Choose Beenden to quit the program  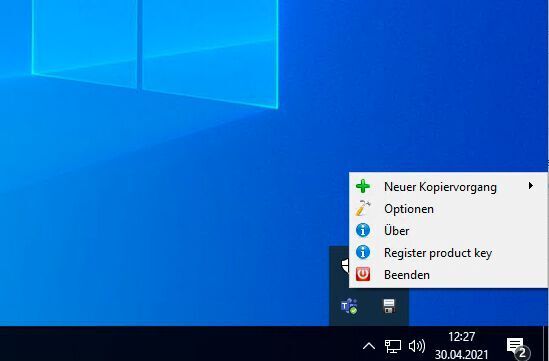pos(448,275)
